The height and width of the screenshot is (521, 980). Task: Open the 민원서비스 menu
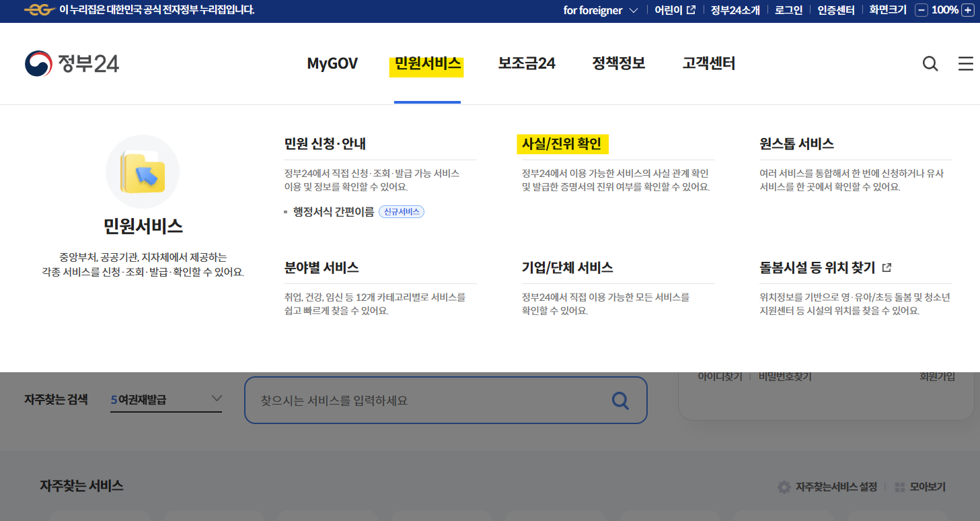click(428, 64)
